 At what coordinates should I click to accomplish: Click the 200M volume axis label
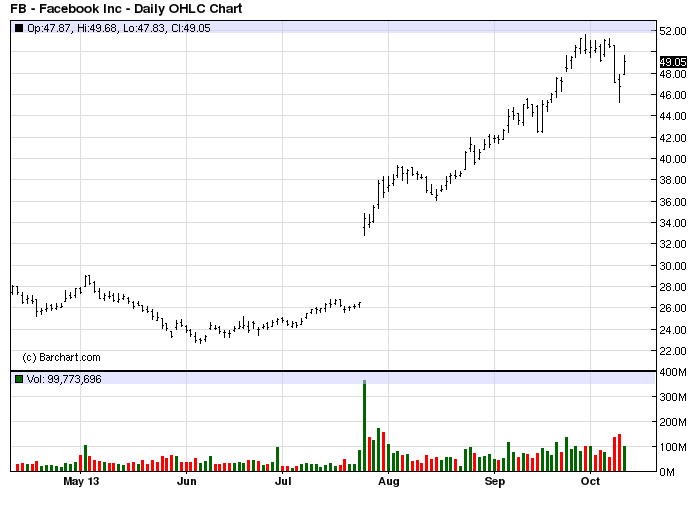673,422
